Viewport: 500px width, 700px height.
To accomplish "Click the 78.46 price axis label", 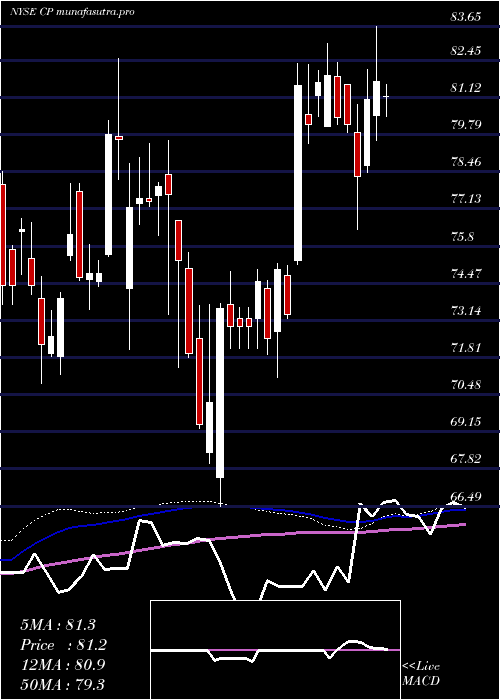I will coord(466,162).
